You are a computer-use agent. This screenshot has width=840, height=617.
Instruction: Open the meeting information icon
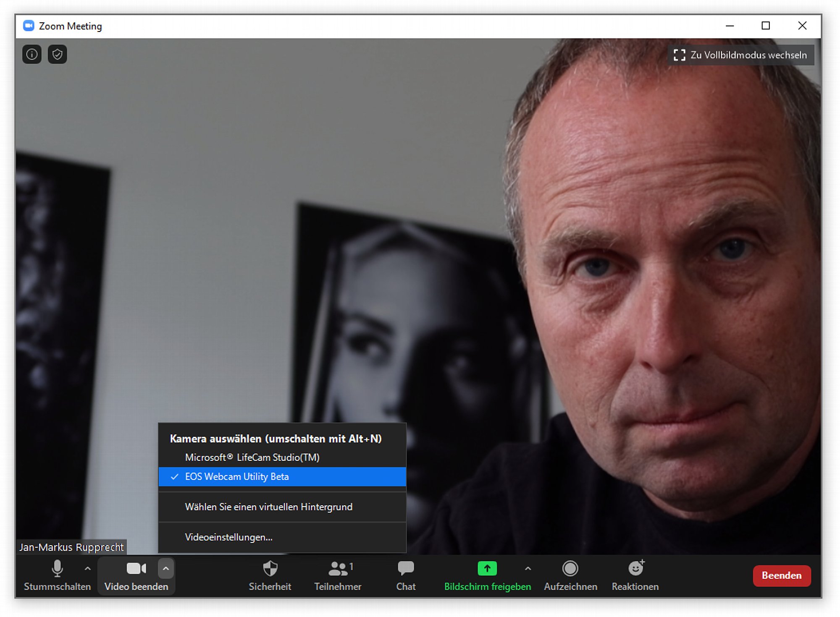pyautogui.click(x=32, y=54)
